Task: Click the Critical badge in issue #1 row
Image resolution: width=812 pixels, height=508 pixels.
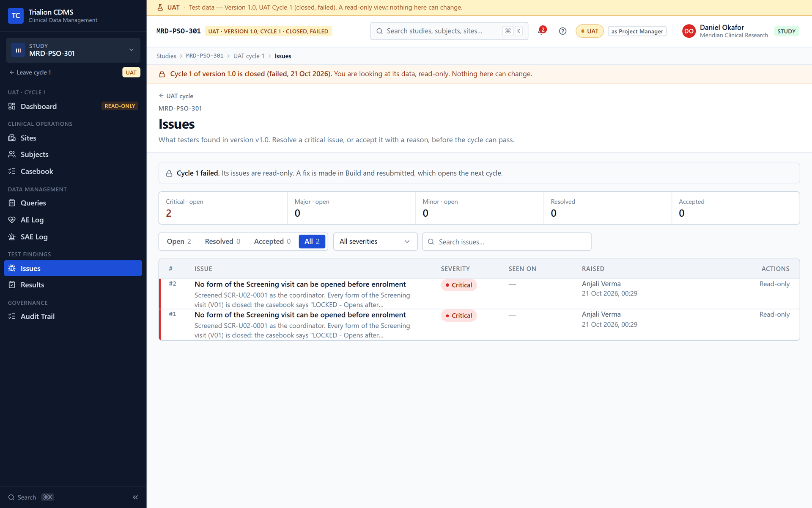Action: (x=458, y=315)
